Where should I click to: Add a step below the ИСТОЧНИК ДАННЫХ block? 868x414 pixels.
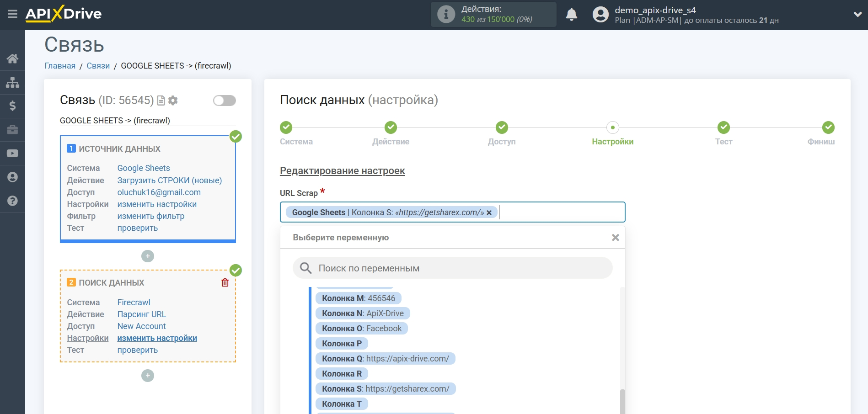pos(147,256)
